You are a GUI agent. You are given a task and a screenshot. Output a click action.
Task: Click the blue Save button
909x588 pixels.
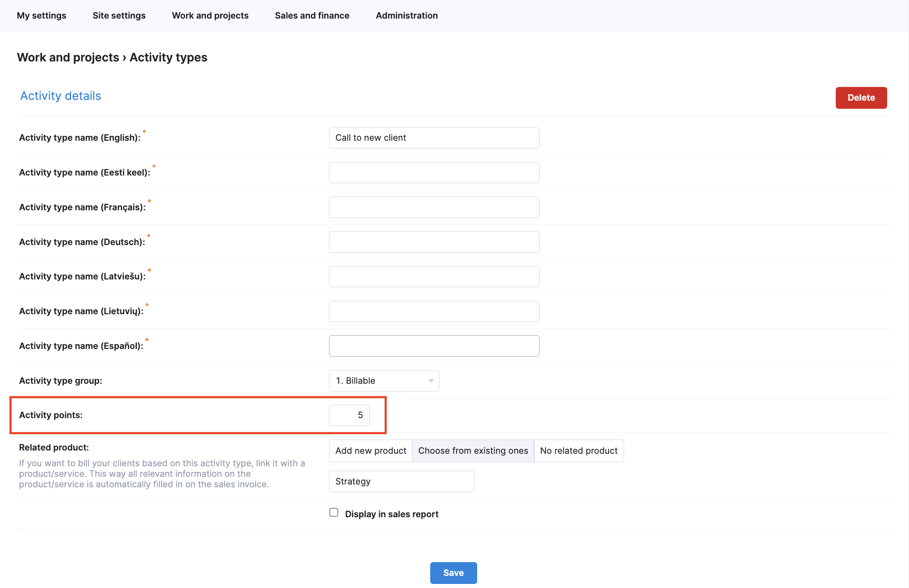(x=453, y=573)
